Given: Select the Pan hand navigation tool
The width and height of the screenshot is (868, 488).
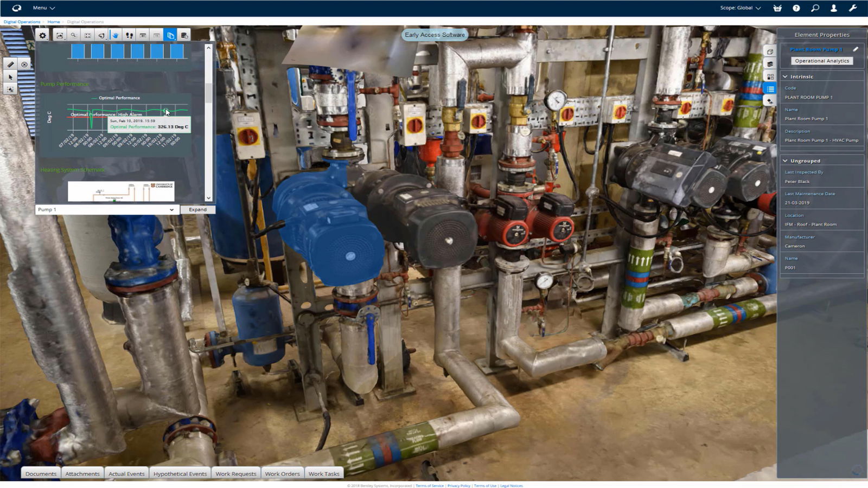Looking at the screenshot, I should [116, 35].
